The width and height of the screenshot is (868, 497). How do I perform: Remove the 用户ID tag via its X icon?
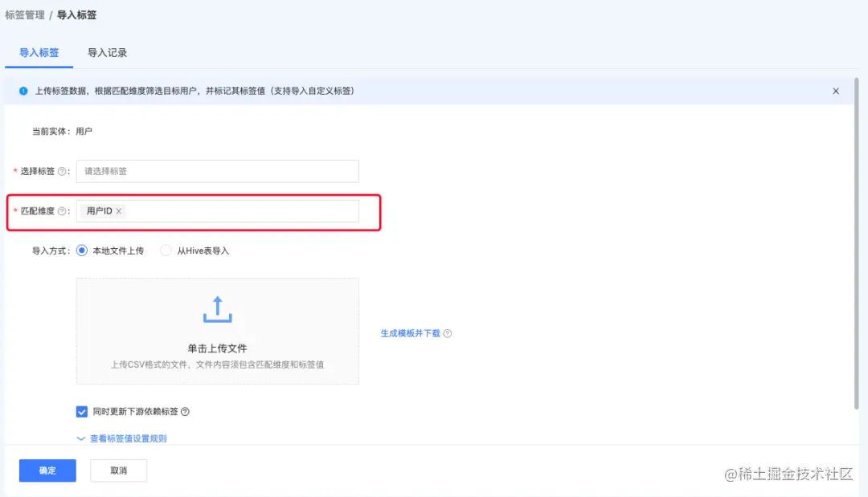click(x=118, y=211)
